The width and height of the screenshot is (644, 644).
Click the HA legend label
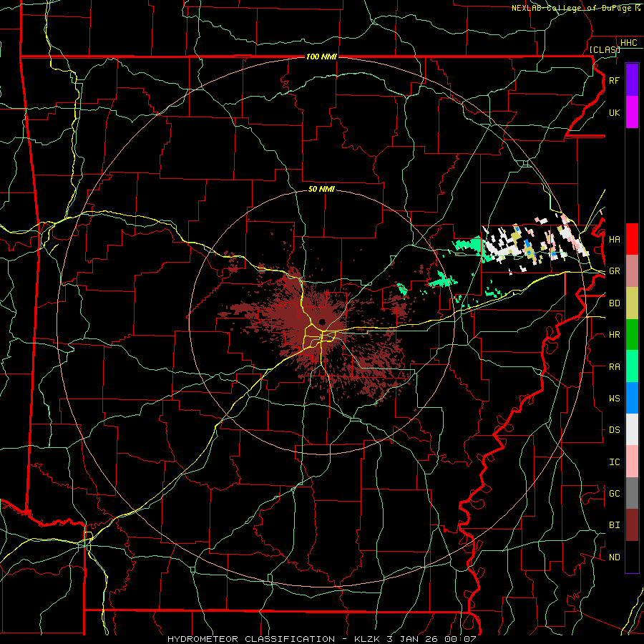coord(614,240)
